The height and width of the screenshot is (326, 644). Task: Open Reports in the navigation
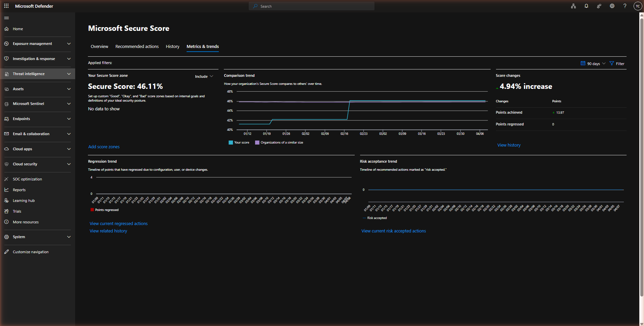[x=38, y=190]
